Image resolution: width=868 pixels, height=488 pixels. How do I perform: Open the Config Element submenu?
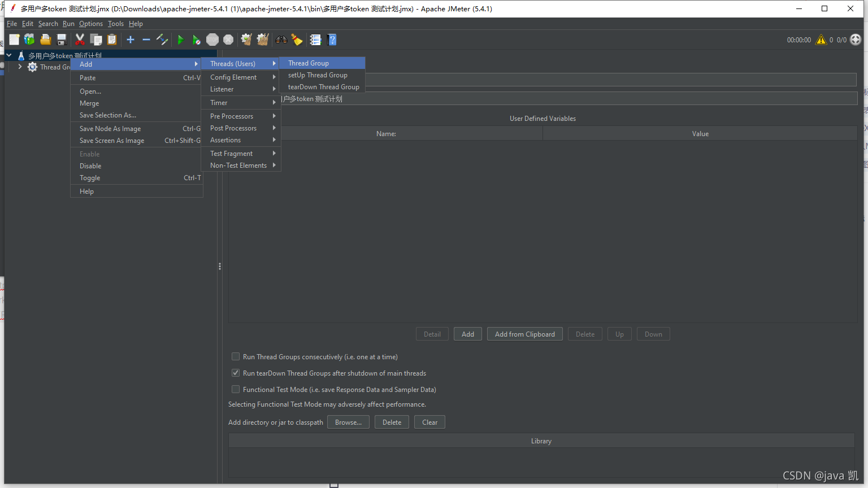click(x=241, y=77)
